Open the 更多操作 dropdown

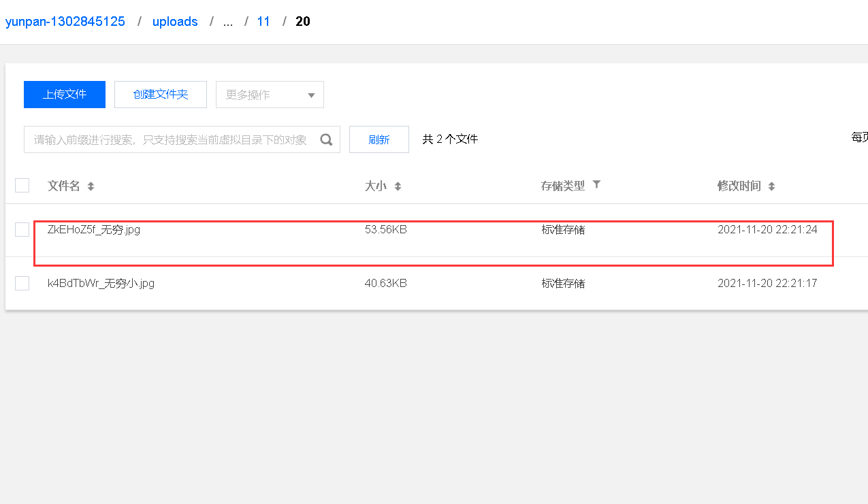pyautogui.click(x=270, y=95)
